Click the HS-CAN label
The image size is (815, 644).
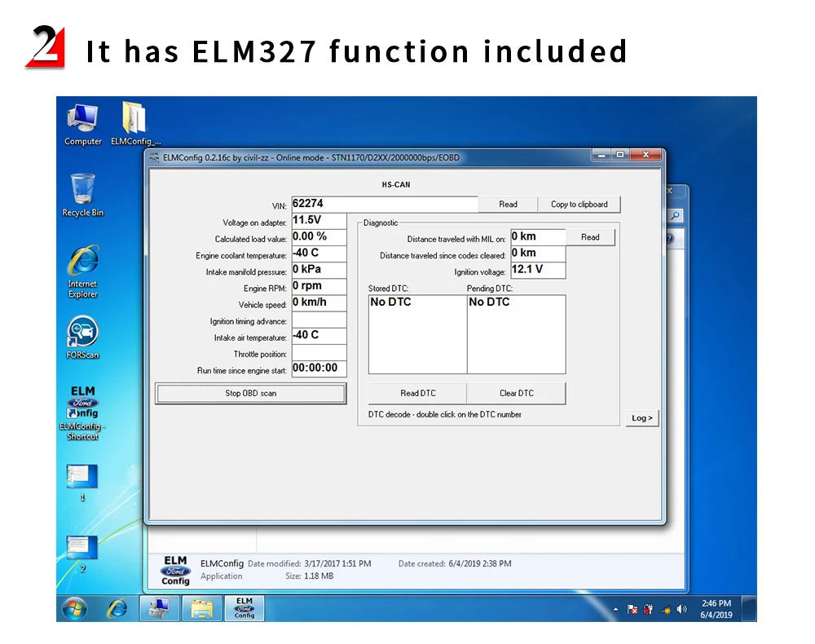click(395, 184)
